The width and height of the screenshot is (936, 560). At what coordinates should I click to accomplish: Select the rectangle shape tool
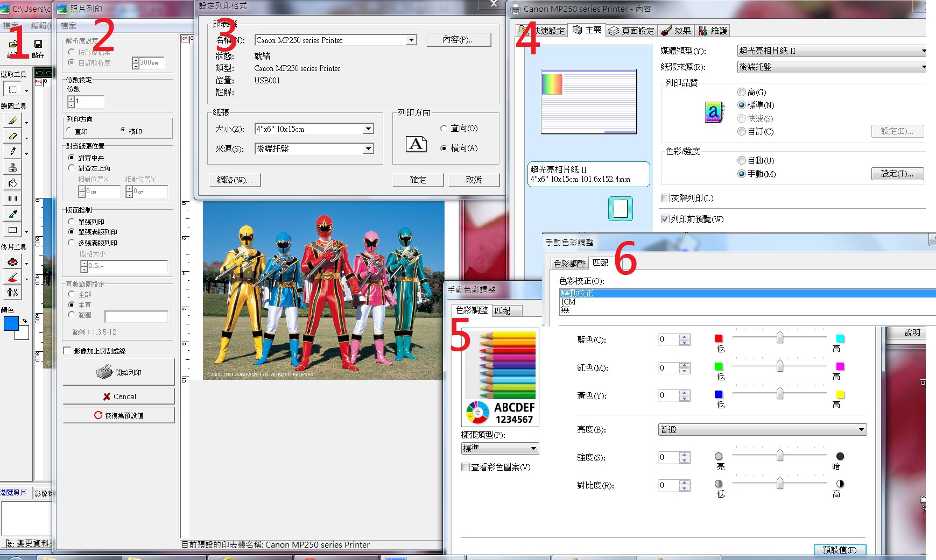coord(13,230)
